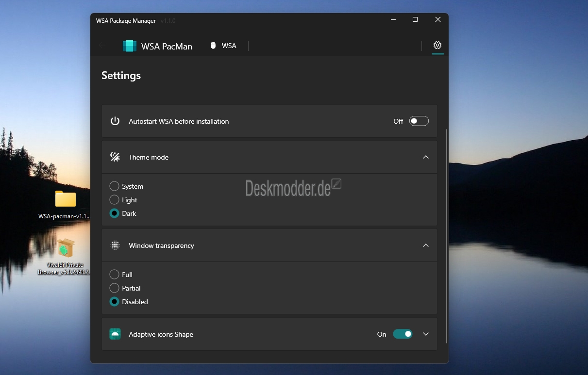Screen dimensions: 588x375
Task: Click the Android WSA icon in header
Action: (x=213, y=46)
